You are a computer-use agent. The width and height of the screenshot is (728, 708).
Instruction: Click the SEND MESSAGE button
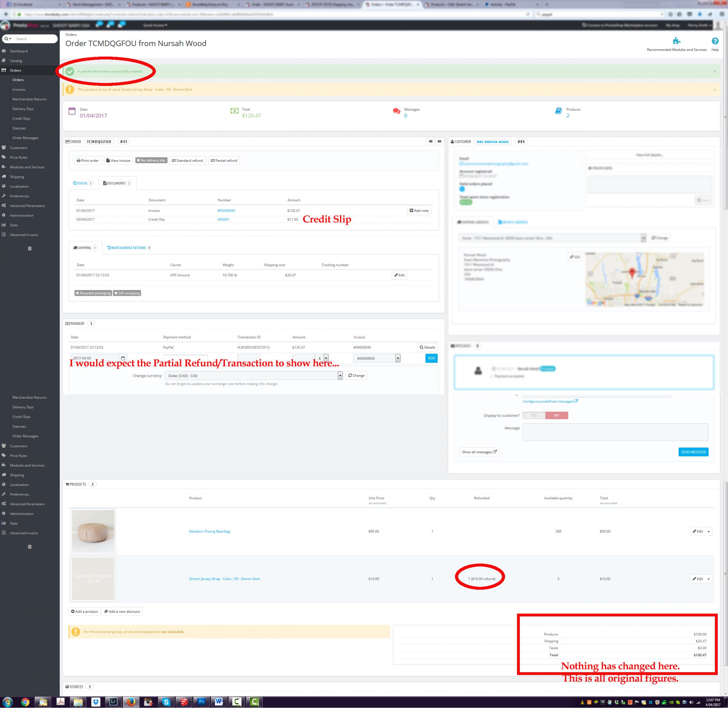[x=693, y=452]
